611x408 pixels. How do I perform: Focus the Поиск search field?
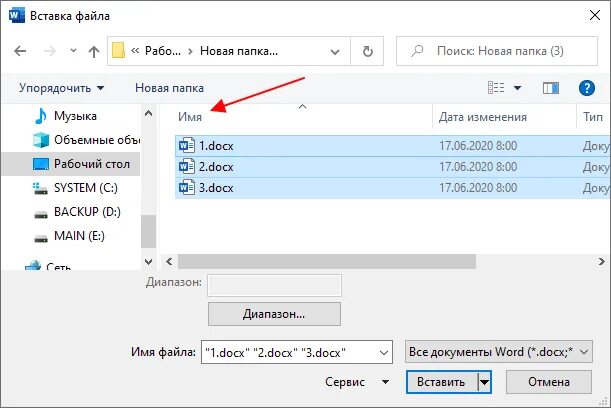pyautogui.click(x=497, y=51)
